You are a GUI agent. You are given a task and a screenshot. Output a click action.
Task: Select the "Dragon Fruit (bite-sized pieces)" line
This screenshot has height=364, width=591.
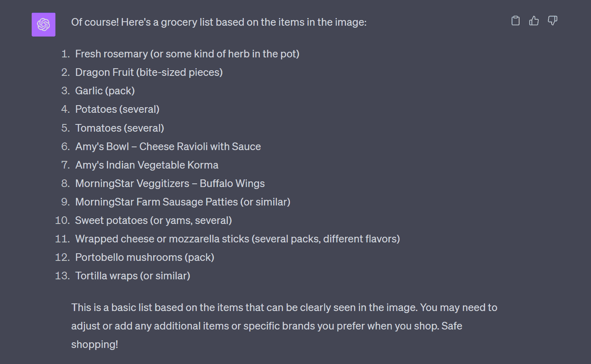149,72
